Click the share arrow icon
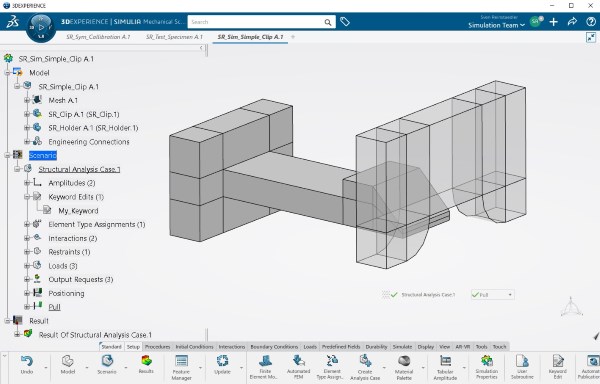This screenshot has width=600, height=384. pos(572,22)
